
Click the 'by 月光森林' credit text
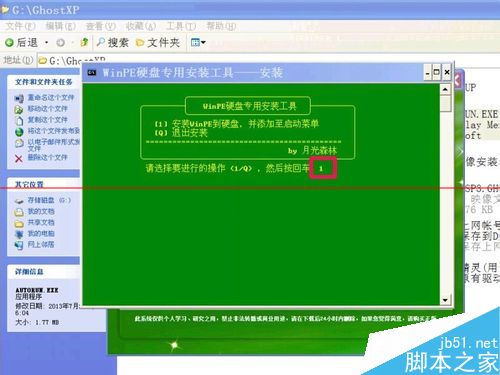pos(312,150)
